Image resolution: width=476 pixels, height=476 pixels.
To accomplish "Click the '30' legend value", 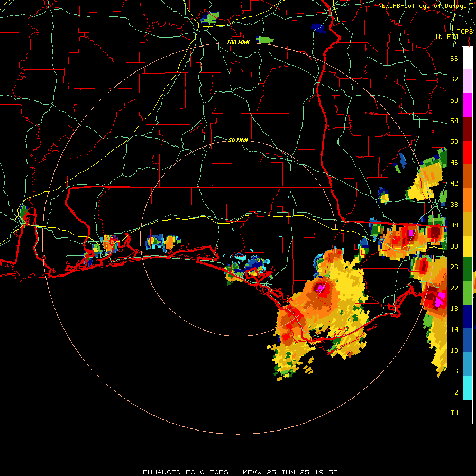I will 454,246.
